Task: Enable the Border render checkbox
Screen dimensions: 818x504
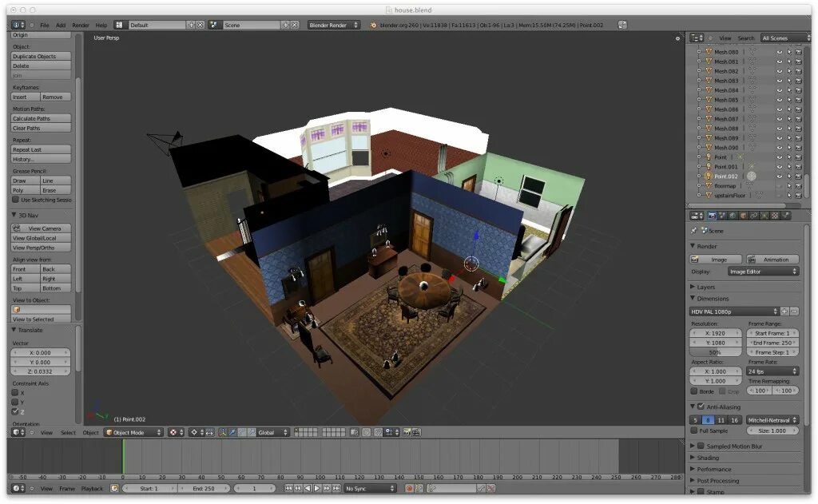Action: click(694, 391)
